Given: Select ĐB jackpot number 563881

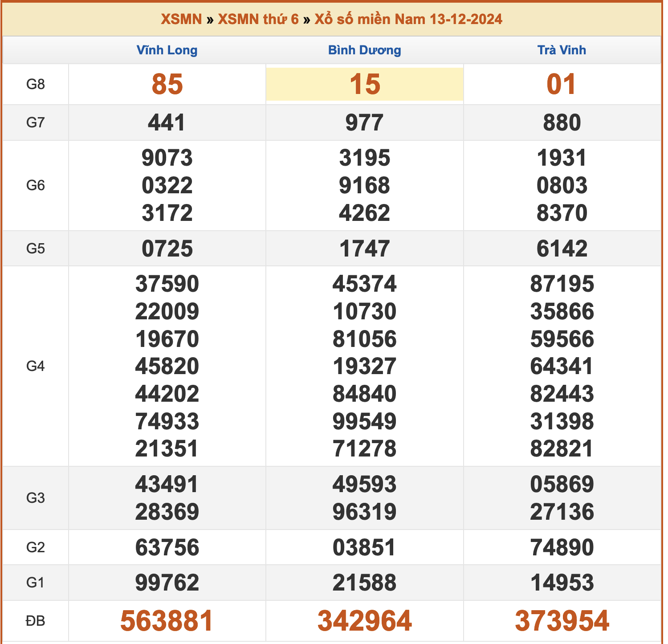Looking at the screenshot, I should pyautogui.click(x=167, y=621).
